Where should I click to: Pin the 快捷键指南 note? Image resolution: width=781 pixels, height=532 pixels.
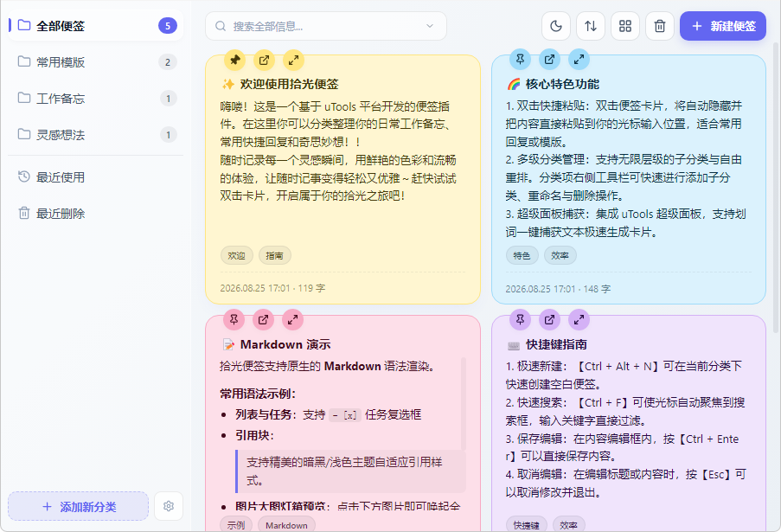pos(520,320)
